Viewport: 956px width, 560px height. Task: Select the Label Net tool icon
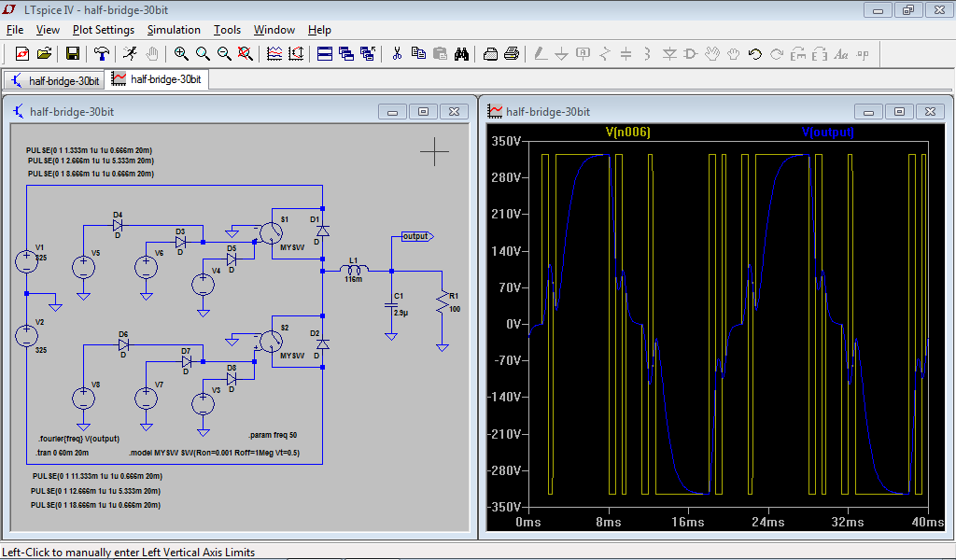click(x=583, y=54)
